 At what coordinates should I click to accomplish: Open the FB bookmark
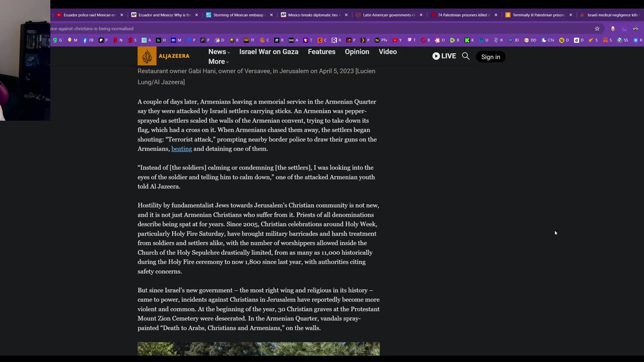[x=88, y=40]
